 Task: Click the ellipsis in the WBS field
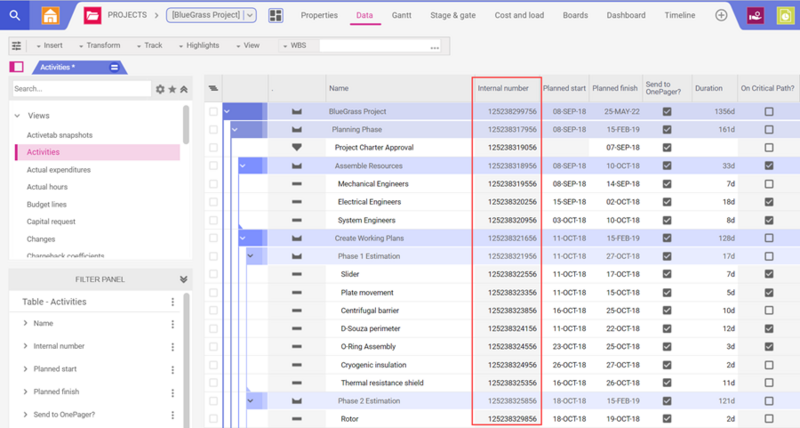coord(434,47)
